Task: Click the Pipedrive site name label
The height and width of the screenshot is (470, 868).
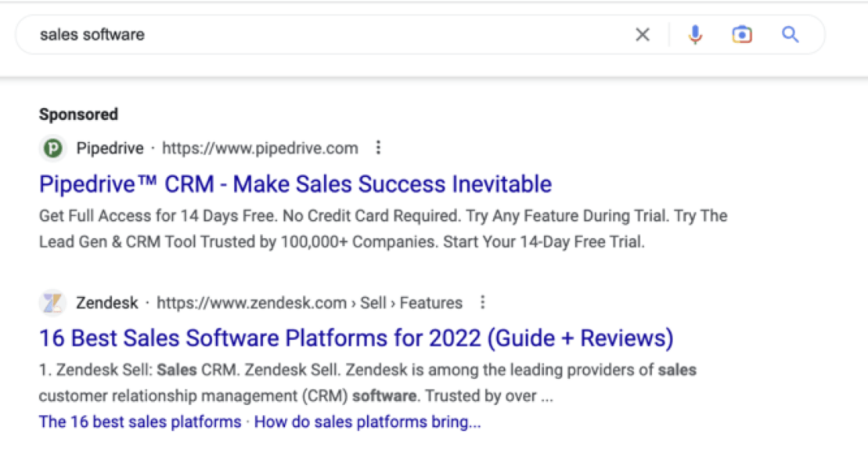Action: point(106,148)
